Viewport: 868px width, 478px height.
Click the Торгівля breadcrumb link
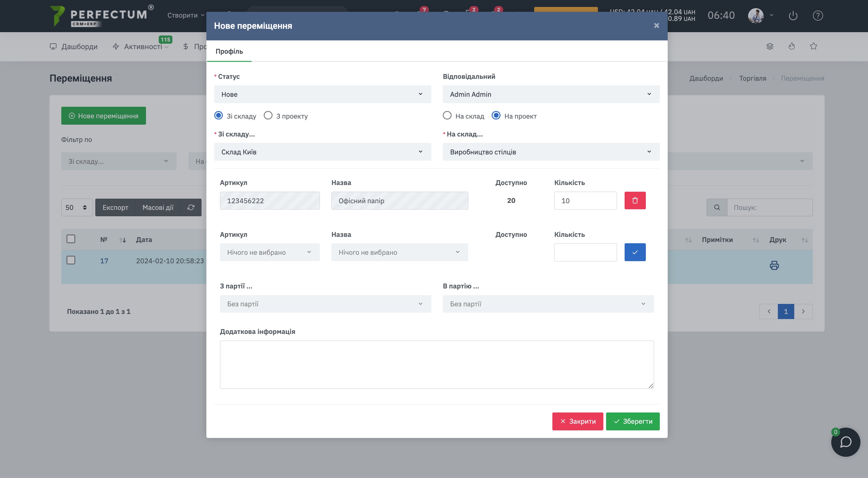[752, 79]
